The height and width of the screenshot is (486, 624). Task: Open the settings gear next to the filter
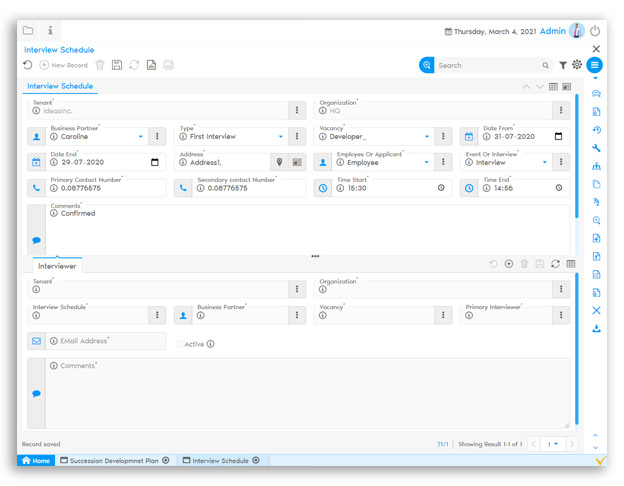(x=577, y=65)
